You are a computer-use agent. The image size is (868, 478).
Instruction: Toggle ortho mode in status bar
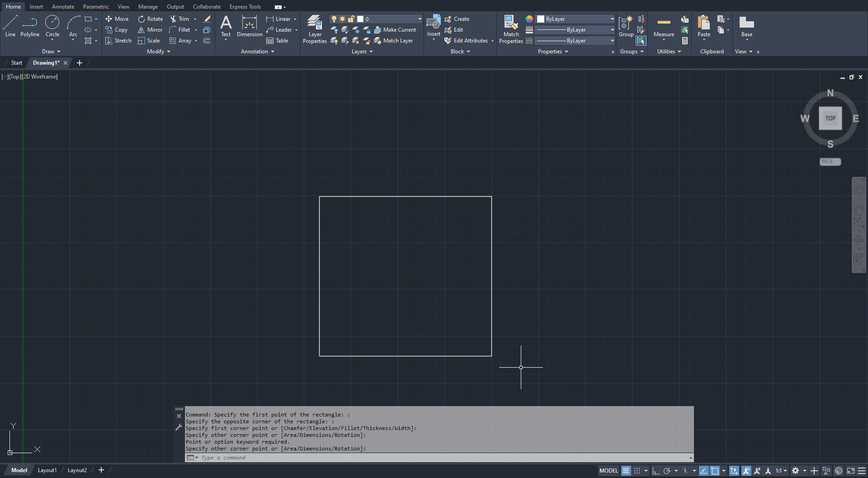(656, 471)
